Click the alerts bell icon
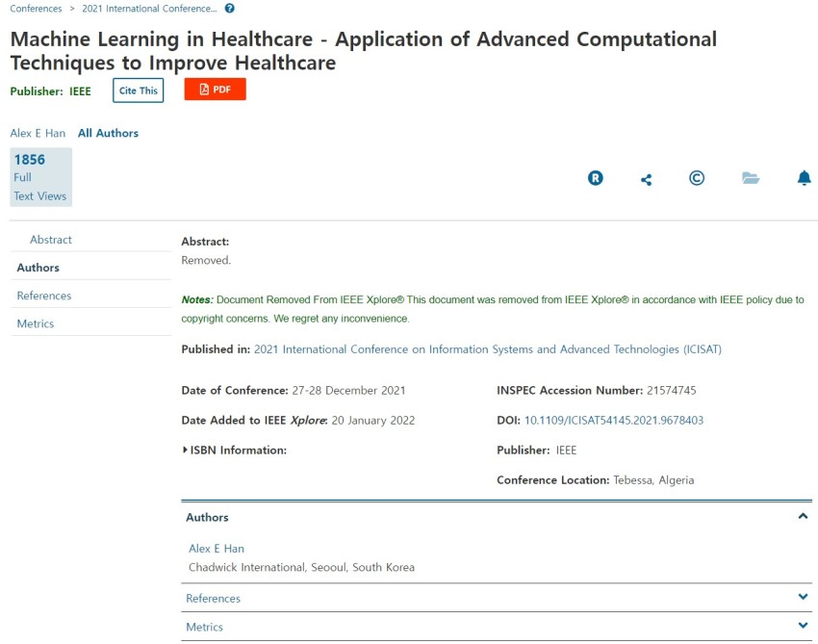 [x=804, y=178]
